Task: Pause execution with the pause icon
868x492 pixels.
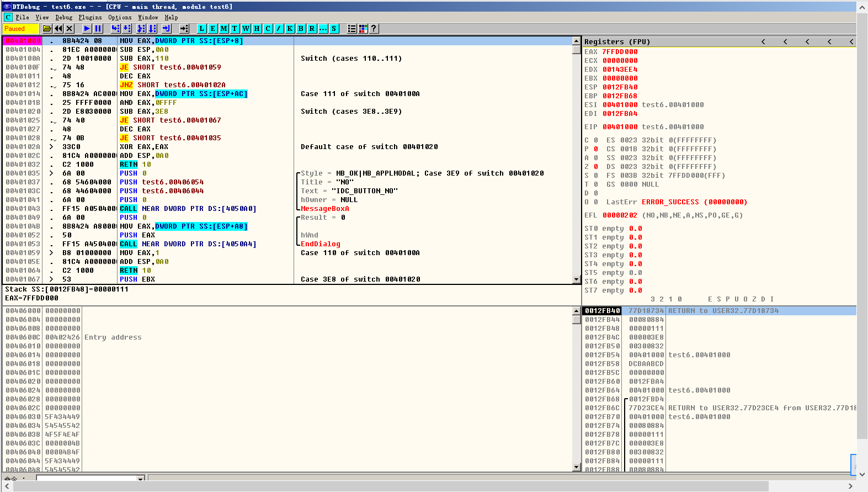Action: (98, 29)
